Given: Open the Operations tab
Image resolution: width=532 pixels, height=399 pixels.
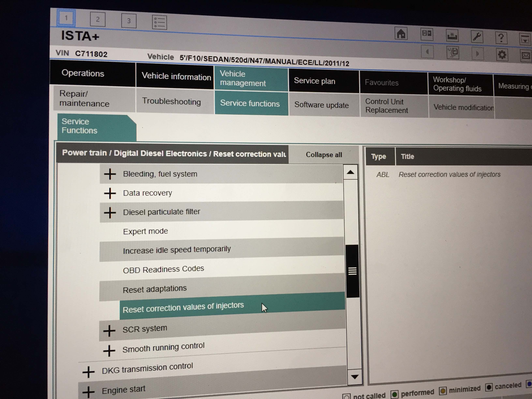Looking at the screenshot, I should coord(93,73).
